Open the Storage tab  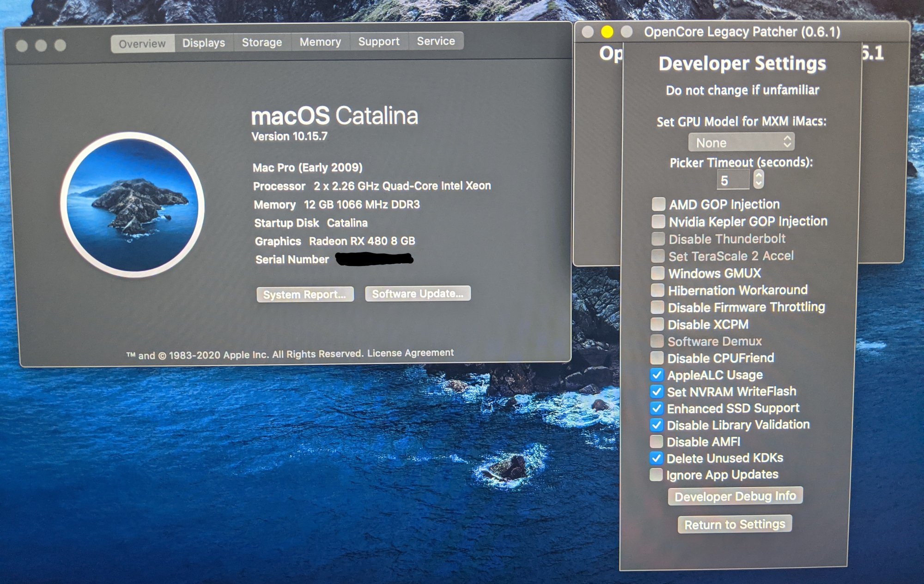261,42
